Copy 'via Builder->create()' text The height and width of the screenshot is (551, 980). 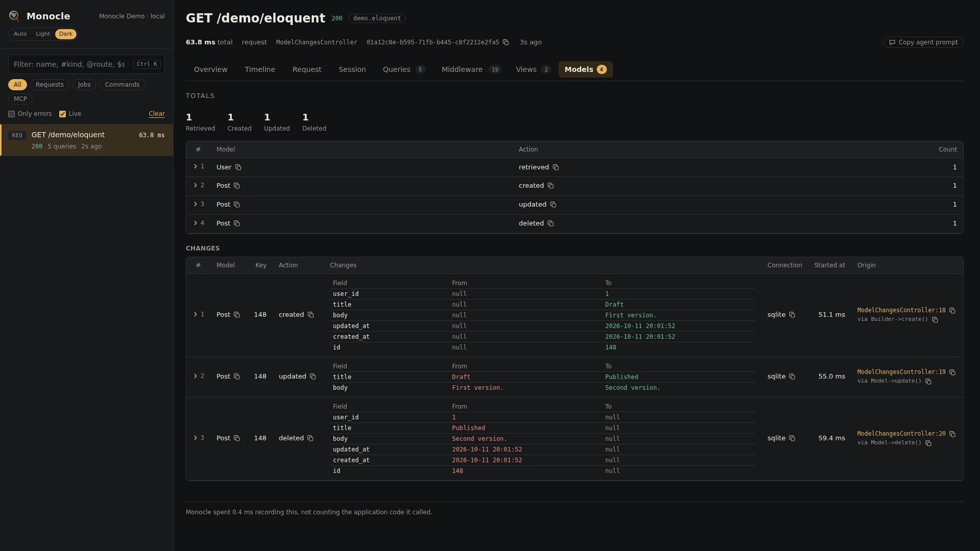pyautogui.click(x=935, y=320)
